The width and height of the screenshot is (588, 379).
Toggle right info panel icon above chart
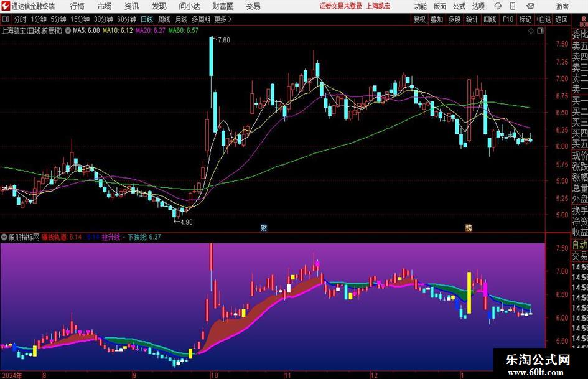[540, 31]
